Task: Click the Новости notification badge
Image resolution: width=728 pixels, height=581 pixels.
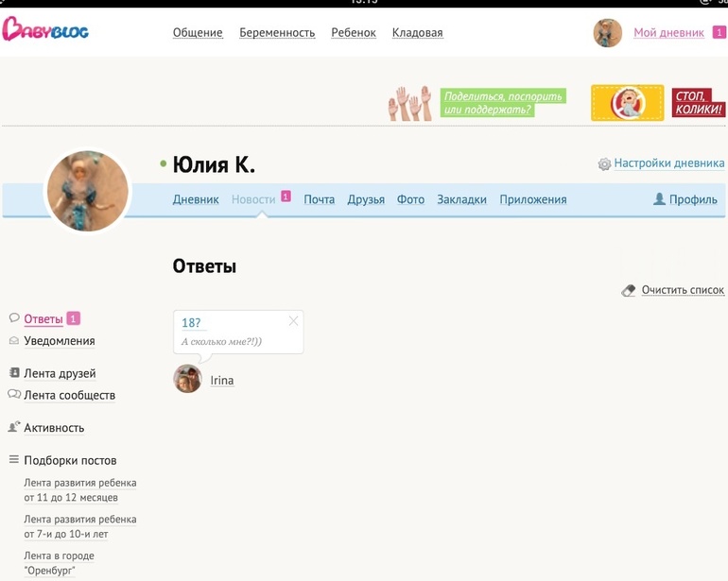Action: click(x=286, y=197)
